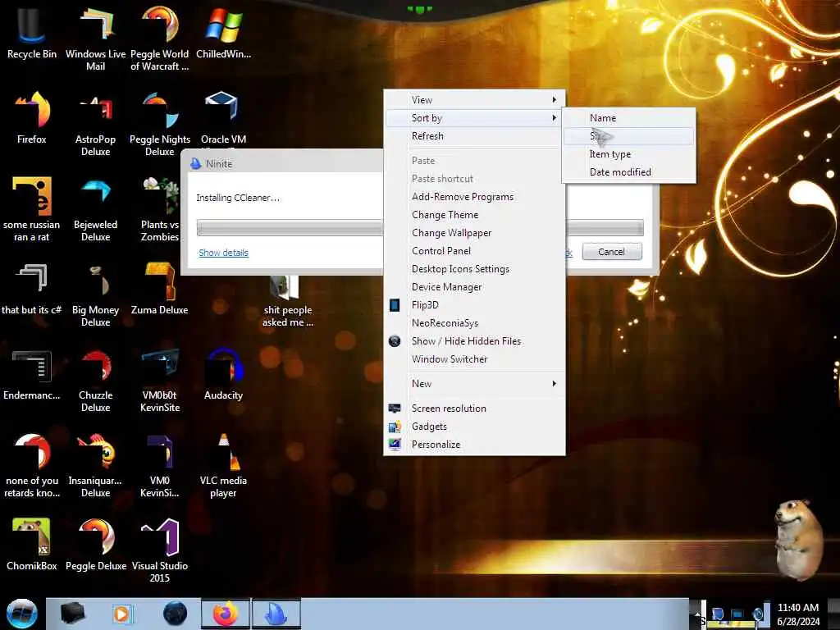
Task: Open Add-Remove Programs from context menu
Action: point(475,197)
